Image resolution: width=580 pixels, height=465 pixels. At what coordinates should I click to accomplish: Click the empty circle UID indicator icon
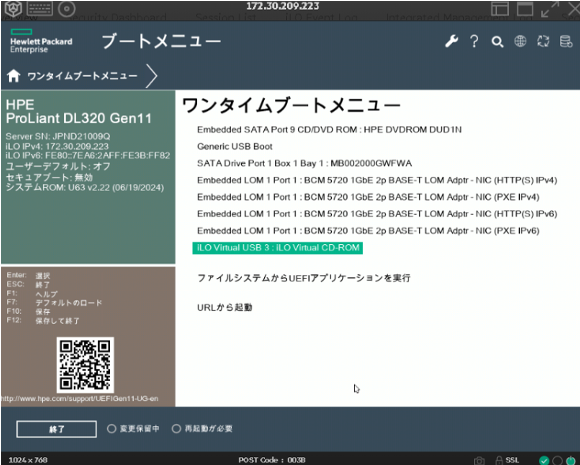point(557,460)
